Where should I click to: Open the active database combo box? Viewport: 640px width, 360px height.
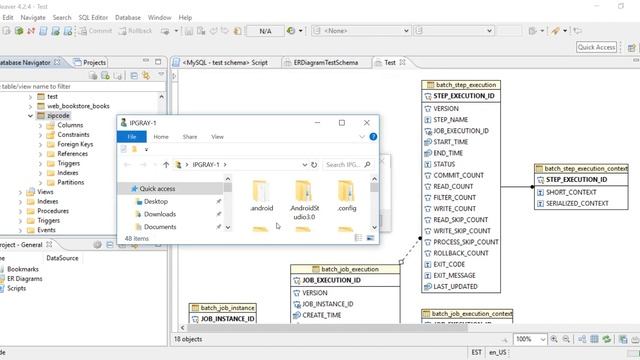(x=454, y=31)
